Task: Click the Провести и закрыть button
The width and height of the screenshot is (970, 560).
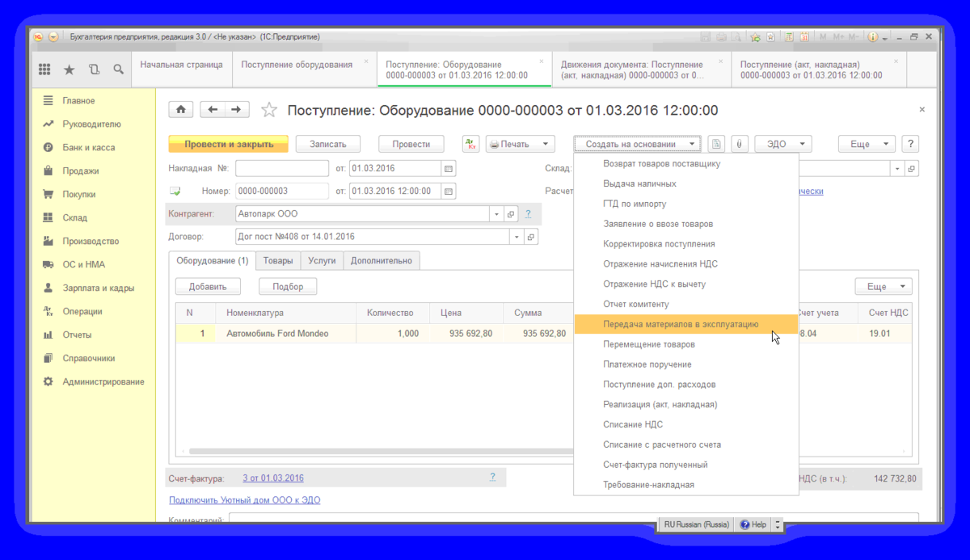Action: pyautogui.click(x=228, y=144)
